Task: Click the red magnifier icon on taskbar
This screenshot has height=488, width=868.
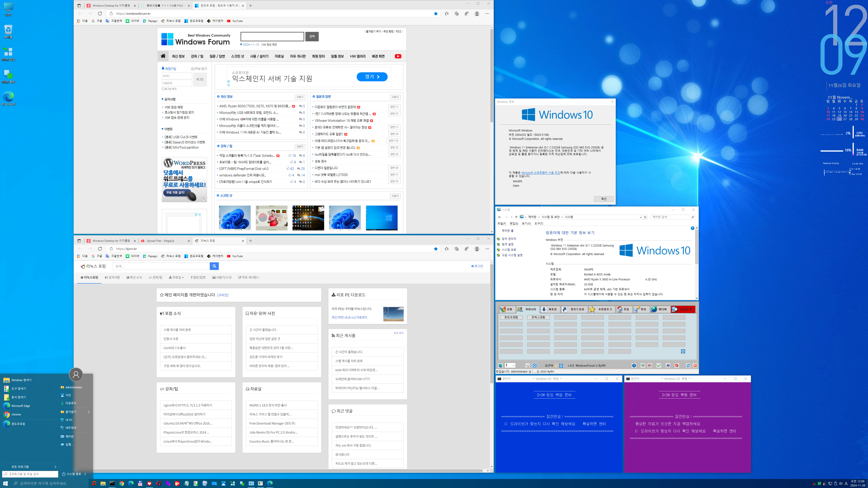Action: coord(94,483)
